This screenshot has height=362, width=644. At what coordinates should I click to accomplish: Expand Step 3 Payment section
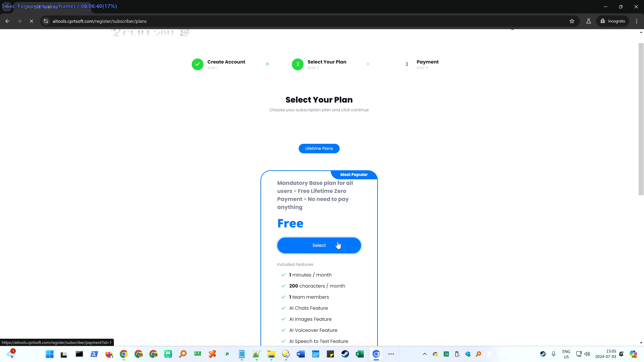click(428, 64)
